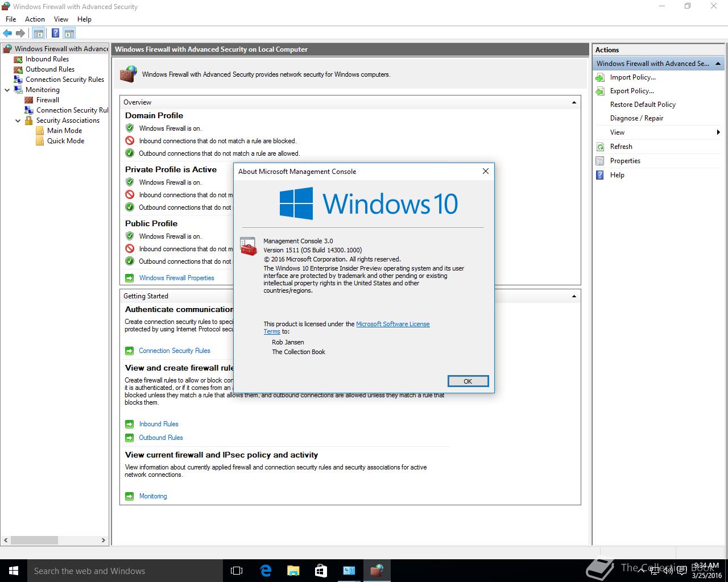This screenshot has width=728, height=582.
Task: Click Refresh in Actions pane
Action: point(621,147)
